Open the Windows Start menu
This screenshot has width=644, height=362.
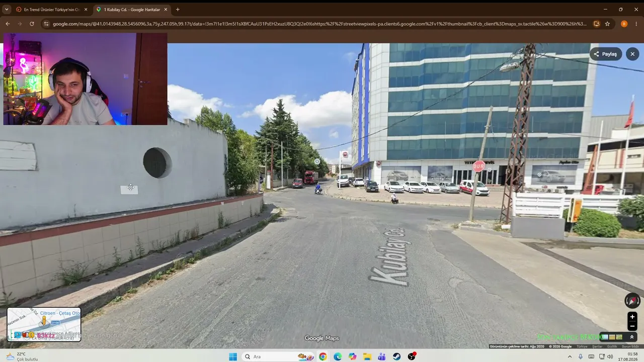[x=233, y=356]
